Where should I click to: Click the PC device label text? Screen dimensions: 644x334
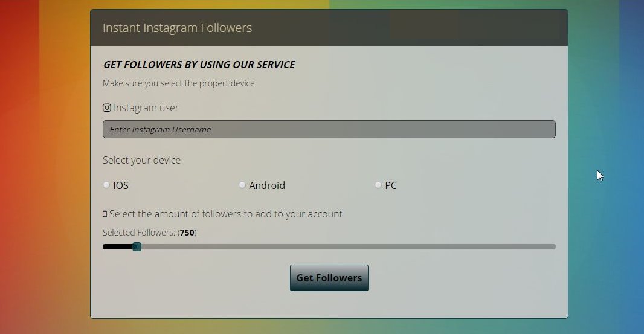point(391,185)
